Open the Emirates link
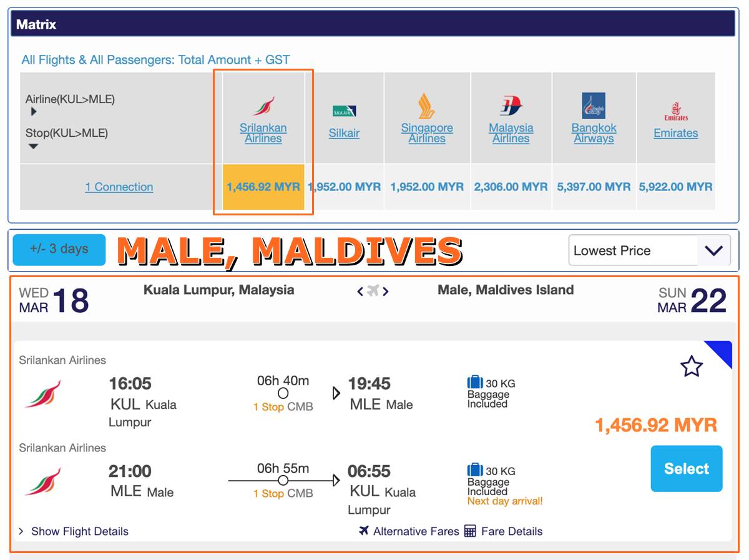The image size is (749, 560). (676, 133)
